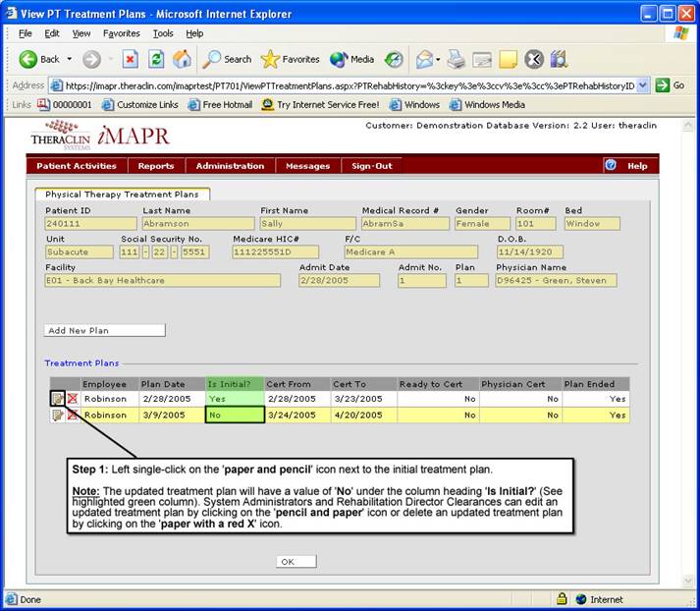Viewport: 700px width, 611px height.
Task: Click the red X delete icon for the 2/28/2005 plan
Action: (73, 399)
